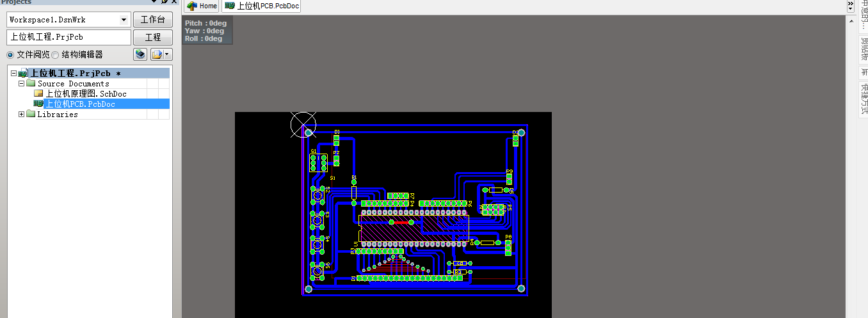Click the top-right mounting hole pad

click(521, 132)
